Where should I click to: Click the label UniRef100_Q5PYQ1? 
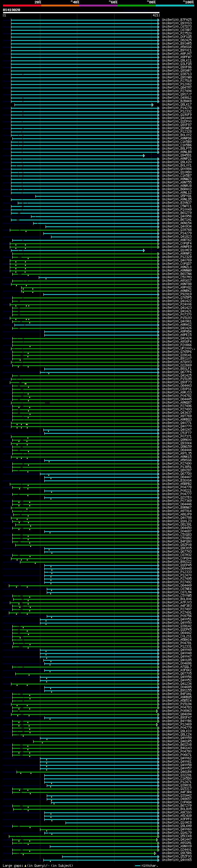[x=177, y=196]
